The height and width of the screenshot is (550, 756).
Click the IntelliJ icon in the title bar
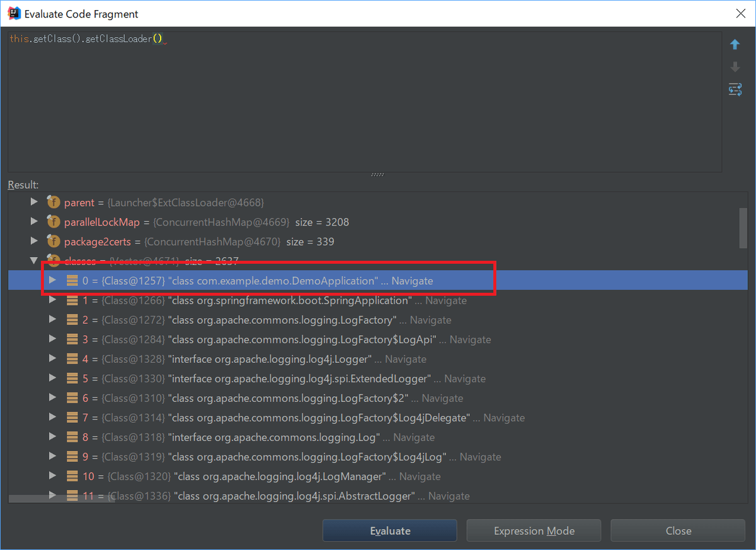(x=13, y=13)
